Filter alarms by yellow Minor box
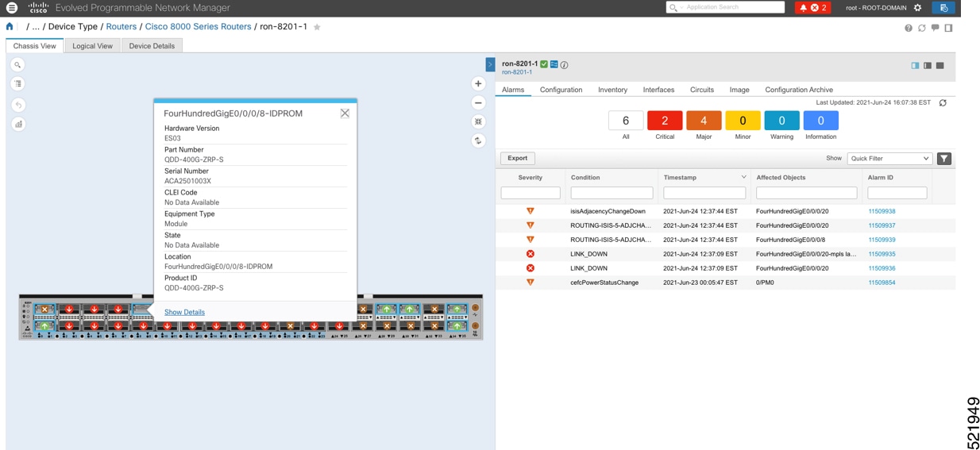The image size is (980, 450). (x=743, y=121)
